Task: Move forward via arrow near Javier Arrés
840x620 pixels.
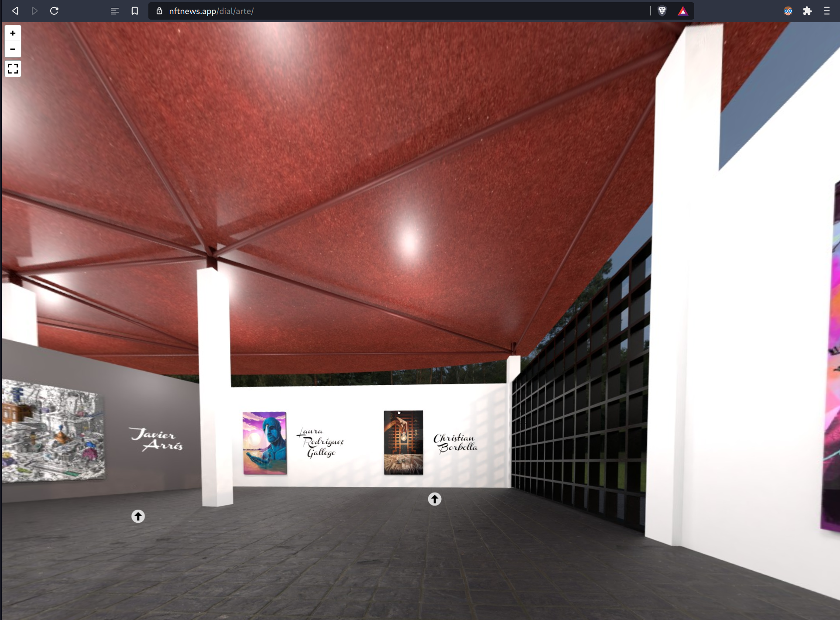Action: [138, 516]
